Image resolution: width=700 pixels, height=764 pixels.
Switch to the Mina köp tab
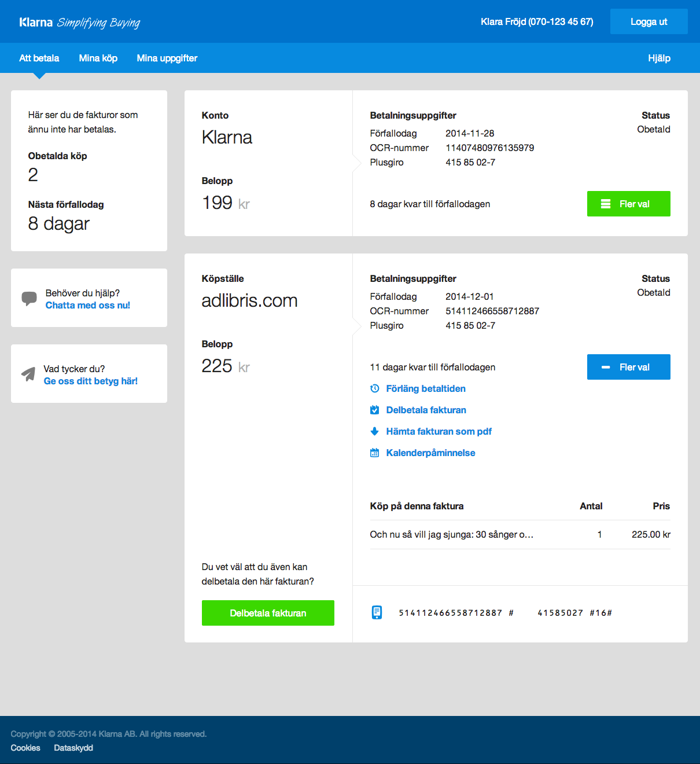(98, 58)
